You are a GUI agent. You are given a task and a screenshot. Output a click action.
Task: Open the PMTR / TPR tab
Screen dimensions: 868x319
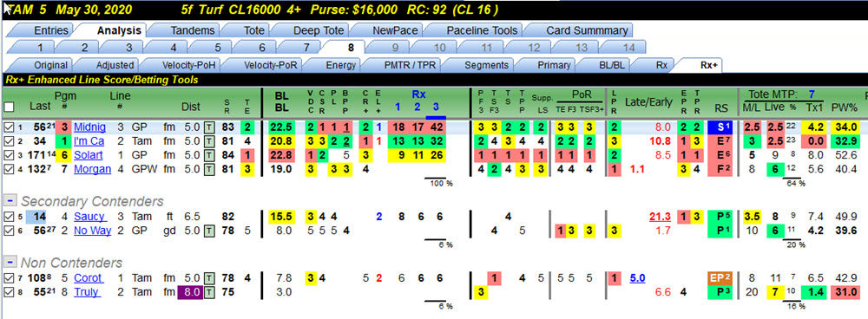click(x=410, y=65)
